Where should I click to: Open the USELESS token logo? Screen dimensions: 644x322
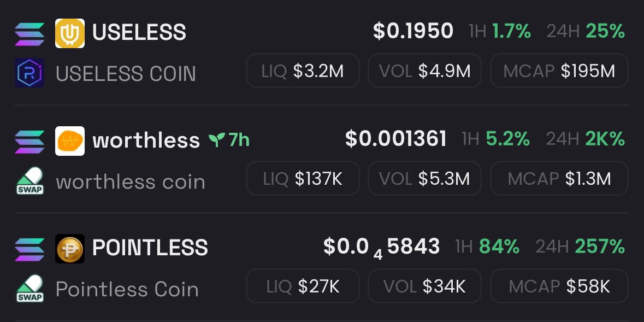click(70, 33)
